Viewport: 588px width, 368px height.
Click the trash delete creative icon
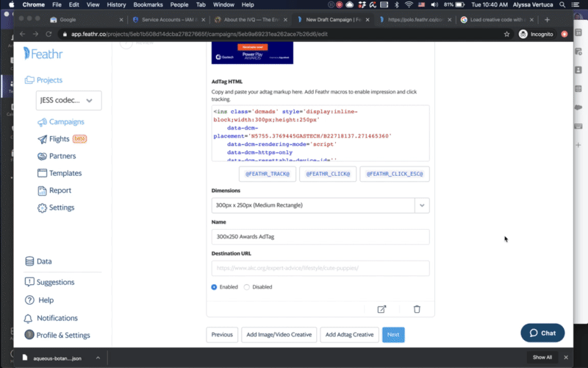(417, 309)
